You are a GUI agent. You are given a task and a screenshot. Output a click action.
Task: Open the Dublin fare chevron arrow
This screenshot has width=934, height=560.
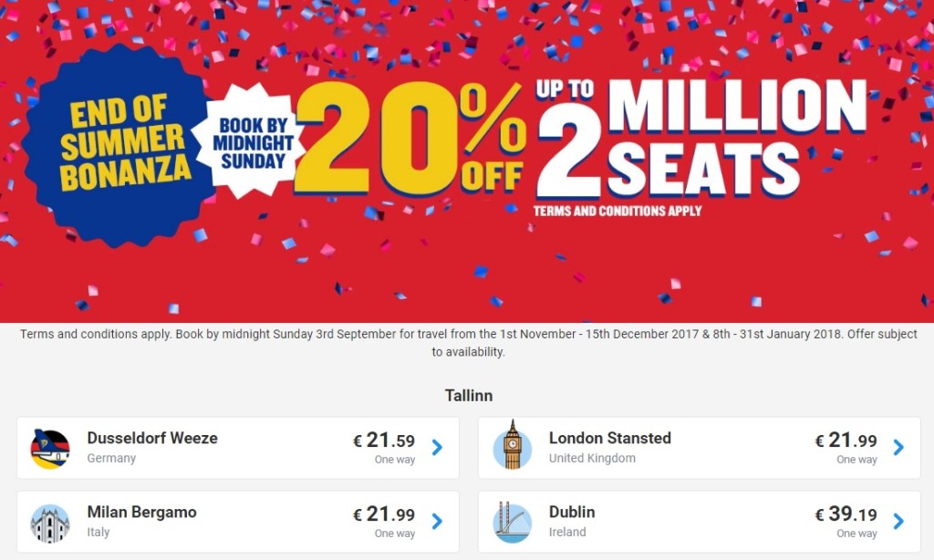[898, 522]
